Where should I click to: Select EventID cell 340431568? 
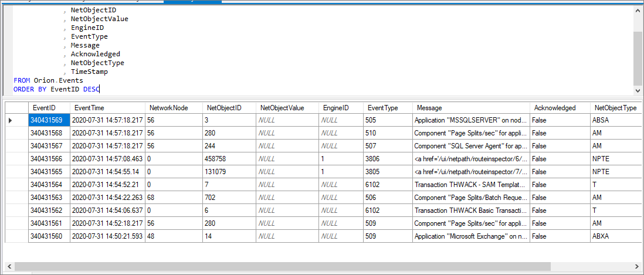49,133
